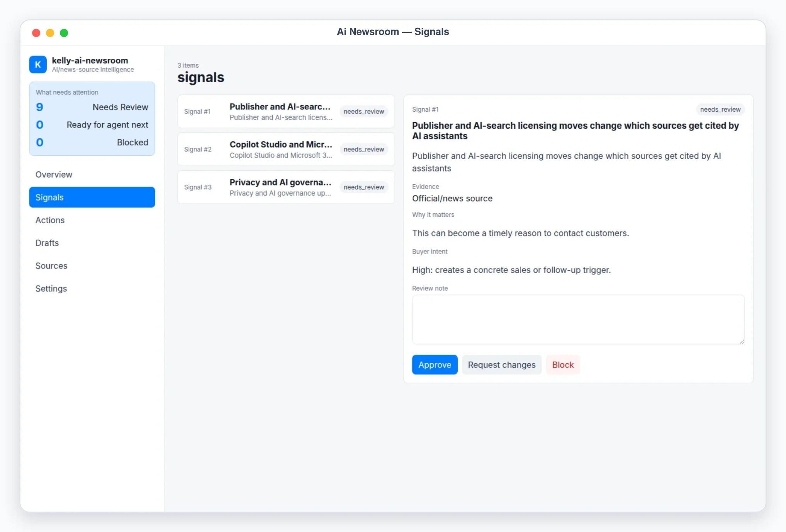Viewport: 786px width, 532px height.
Task: Click the Request changes button
Action: tap(502, 365)
